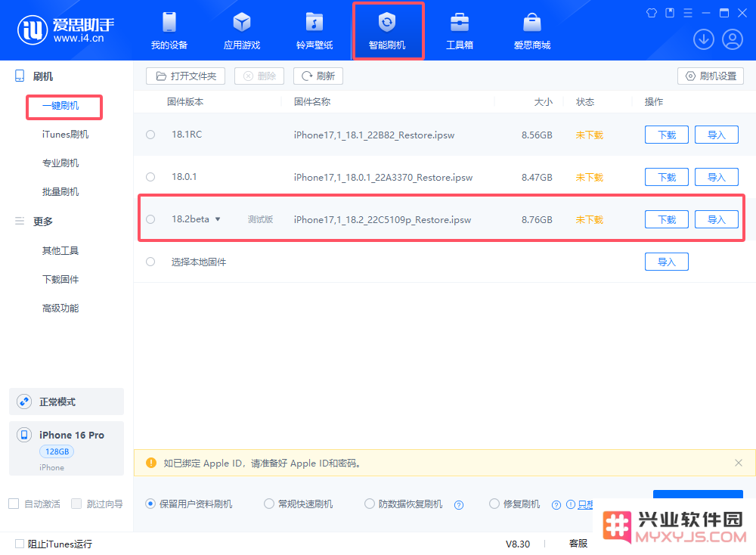This screenshot has height=555, width=756.
Task: Download the 18.1RC firmware
Action: 667,135
